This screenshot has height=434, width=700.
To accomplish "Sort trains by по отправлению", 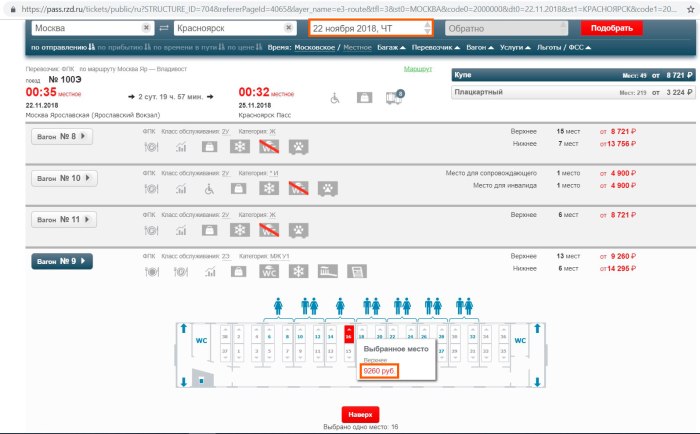I will click(63, 47).
